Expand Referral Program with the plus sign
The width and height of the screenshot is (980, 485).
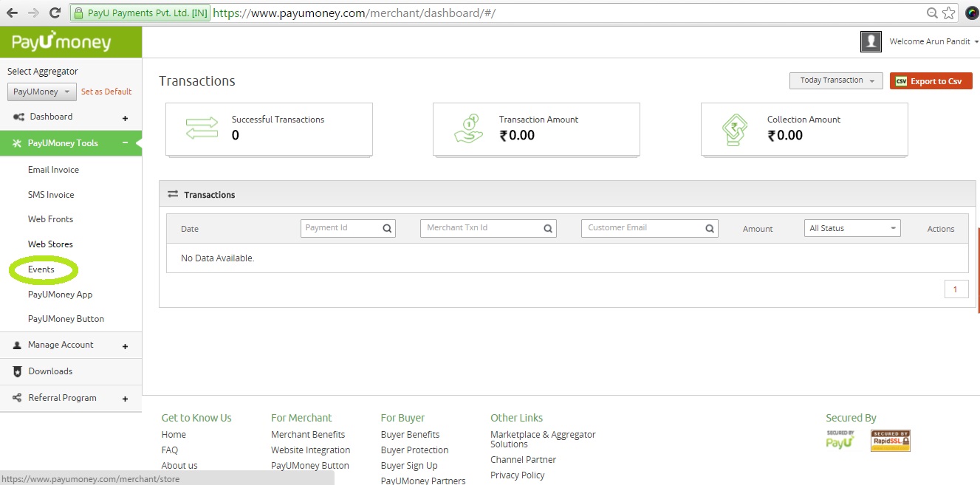[x=125, y=399]
